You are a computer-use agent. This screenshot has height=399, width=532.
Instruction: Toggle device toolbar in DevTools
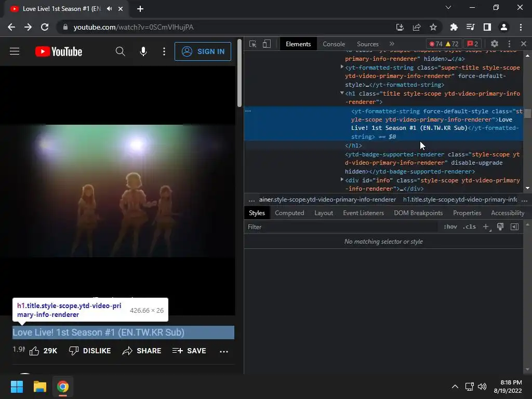tap(267, 44)
